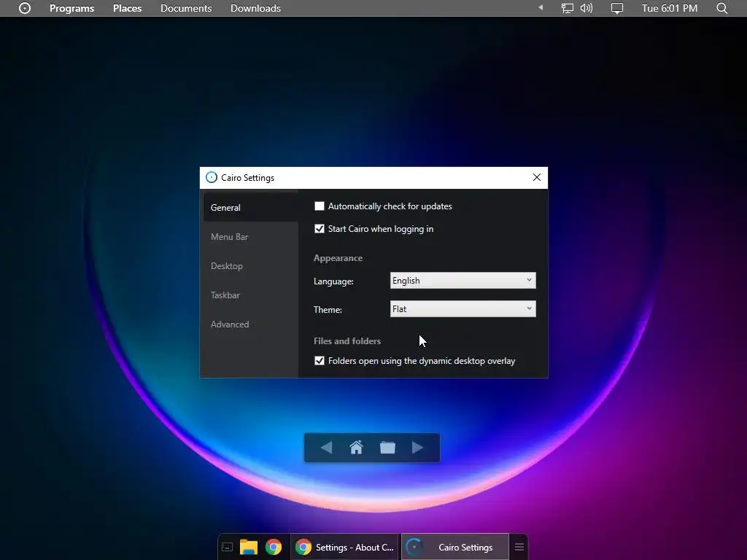The image size is (747, 560).
Task: Open the taskbar window list menu icon
Action: point(519,547)
